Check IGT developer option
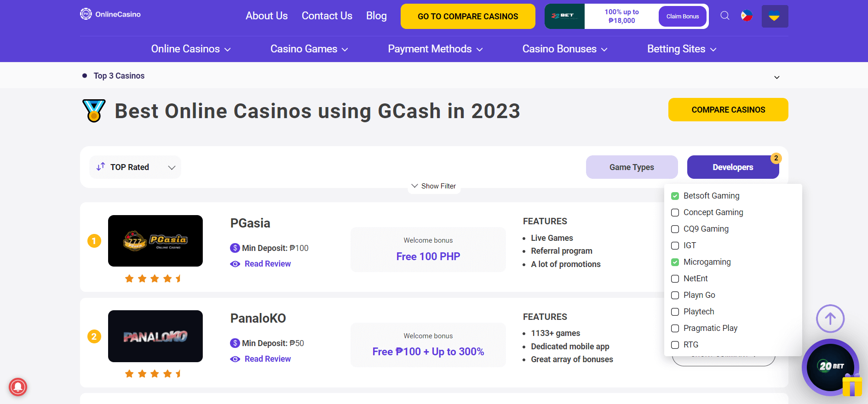Screen dimensions: 868x404 pos(675,245)
